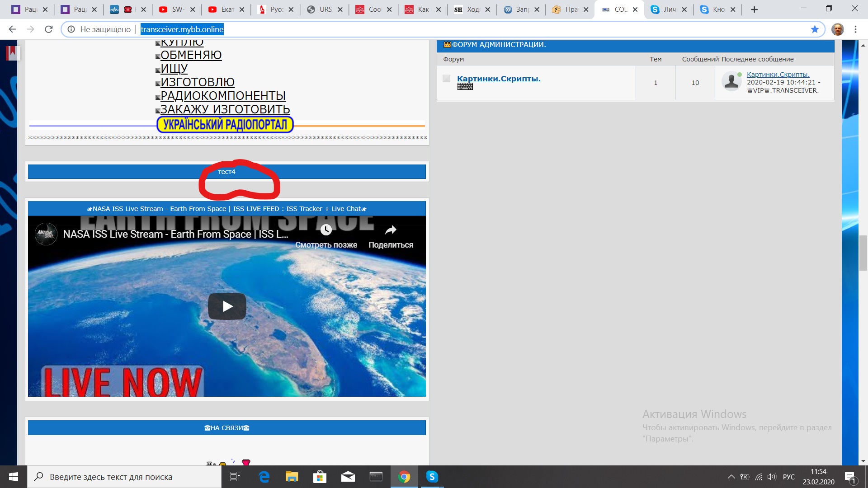Image resolution: width=868 pixels, height=488 pixels.
Task: Click the browser back arrow
Action: click(12, 29)
